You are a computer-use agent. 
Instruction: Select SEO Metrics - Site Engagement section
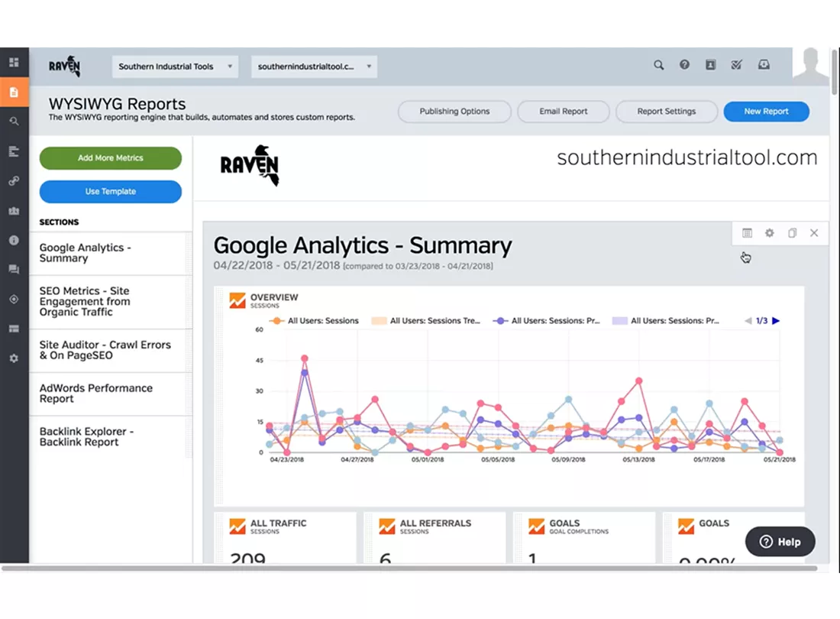pyautogui.click(x=111, y=302)
